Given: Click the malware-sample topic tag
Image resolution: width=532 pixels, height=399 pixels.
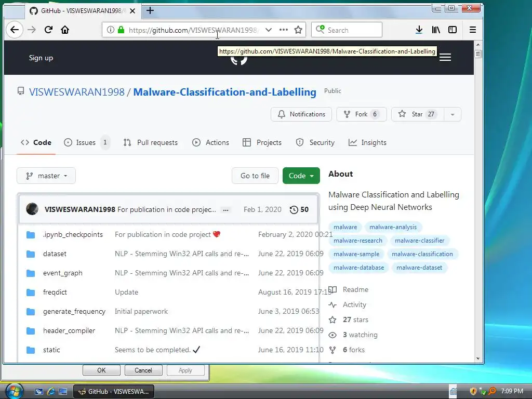Looking at the screenshot, I should coord(356,254).
